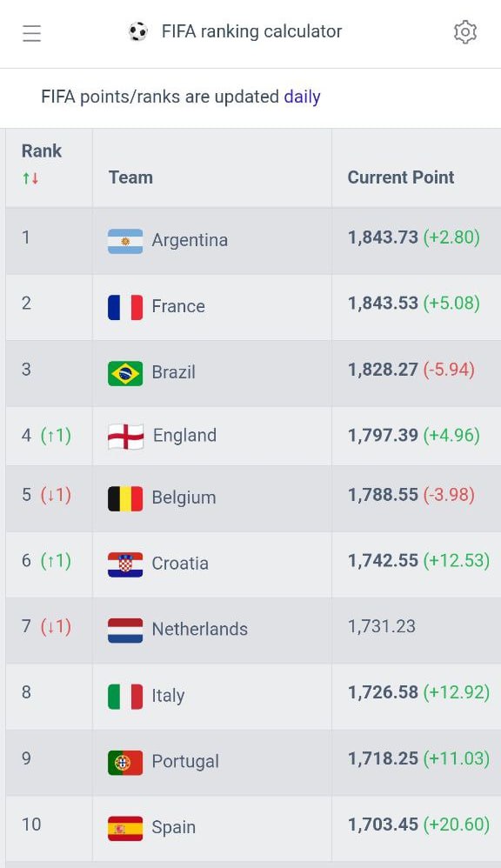Viewport: 501px width, 868px height.
Task: Select the Netherlands team name
Action: tap(200, 630)
